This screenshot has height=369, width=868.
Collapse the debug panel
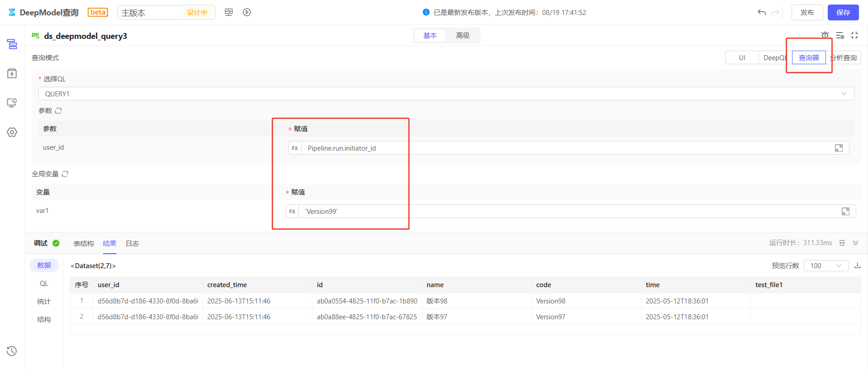(x=855, y=243)
